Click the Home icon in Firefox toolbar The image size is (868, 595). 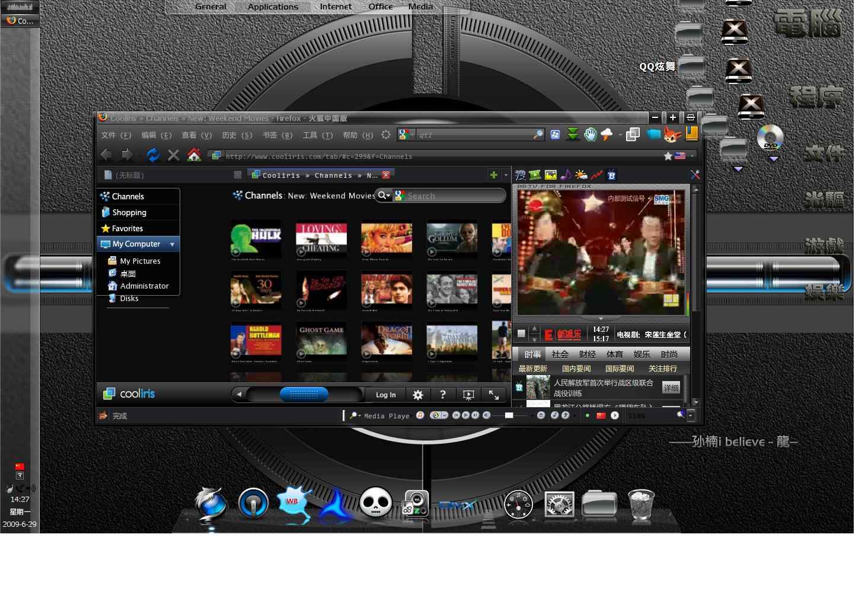193,155
